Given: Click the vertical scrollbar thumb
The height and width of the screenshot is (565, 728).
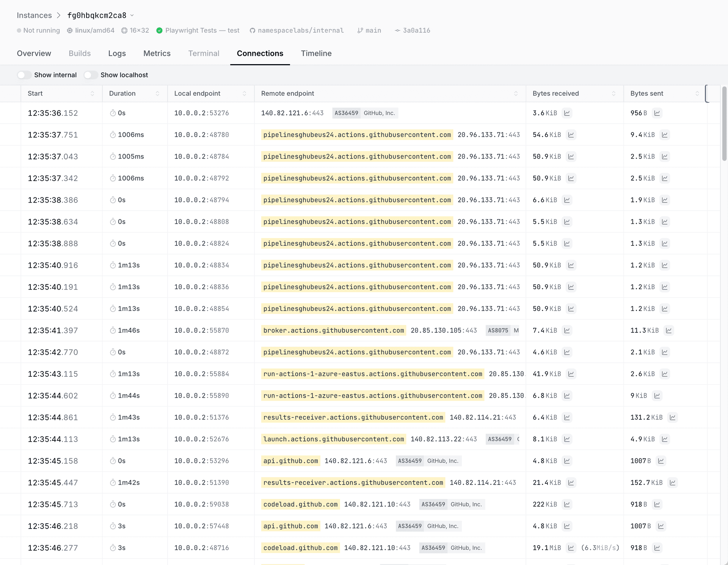Looking at the screenshot, I should [x=724, y=123].
